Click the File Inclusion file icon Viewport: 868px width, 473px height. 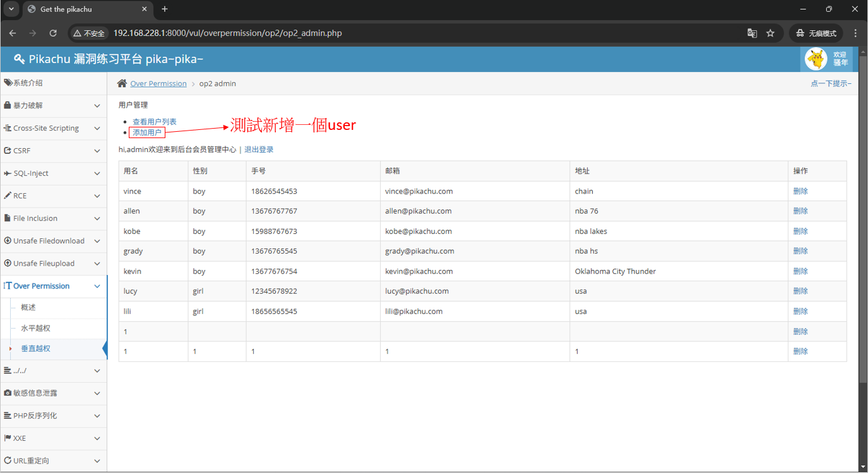[8, 218]
